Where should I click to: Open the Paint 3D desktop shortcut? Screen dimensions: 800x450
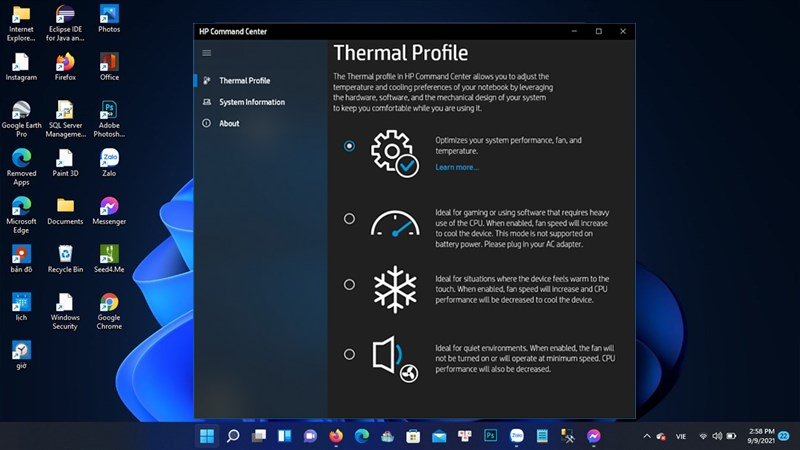(65, 163)
